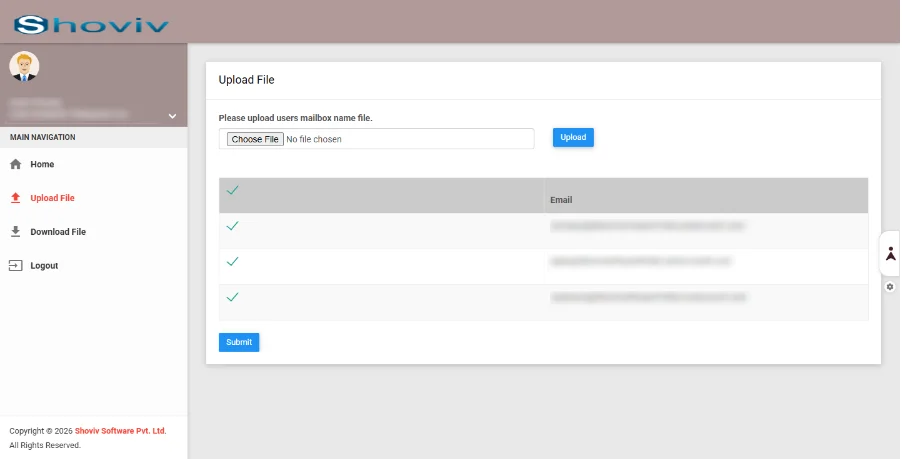902x459 pixels.
Task: Expand the user profile dropdown chevron
Action: point(172,116)
